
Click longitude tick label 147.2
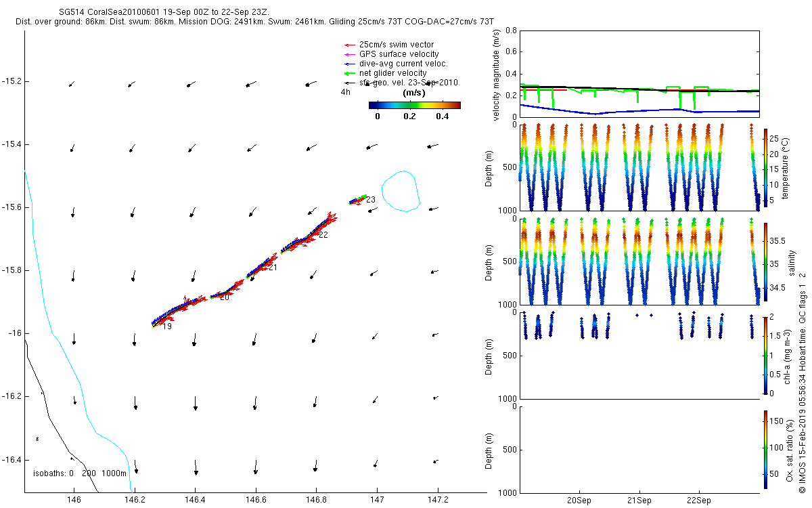438,500
